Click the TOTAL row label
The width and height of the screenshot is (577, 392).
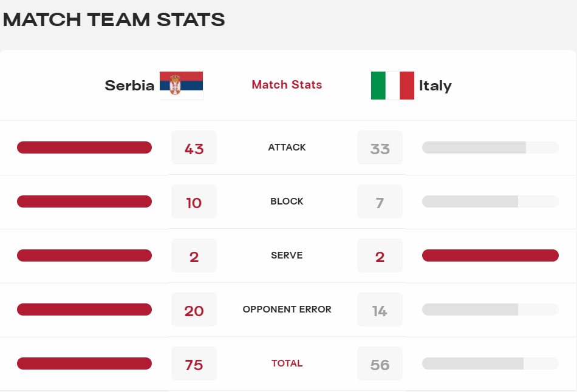pyautogui.click(x=287, y=363)
